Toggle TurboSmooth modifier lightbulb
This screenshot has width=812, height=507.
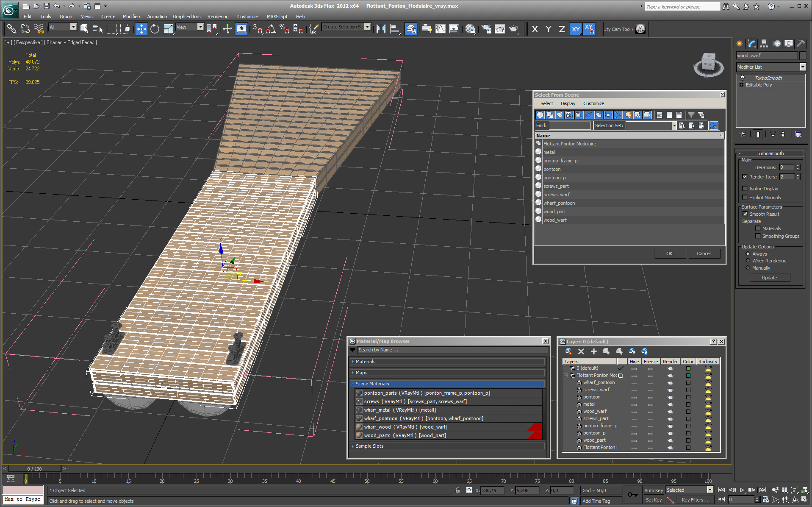[742, 78]
